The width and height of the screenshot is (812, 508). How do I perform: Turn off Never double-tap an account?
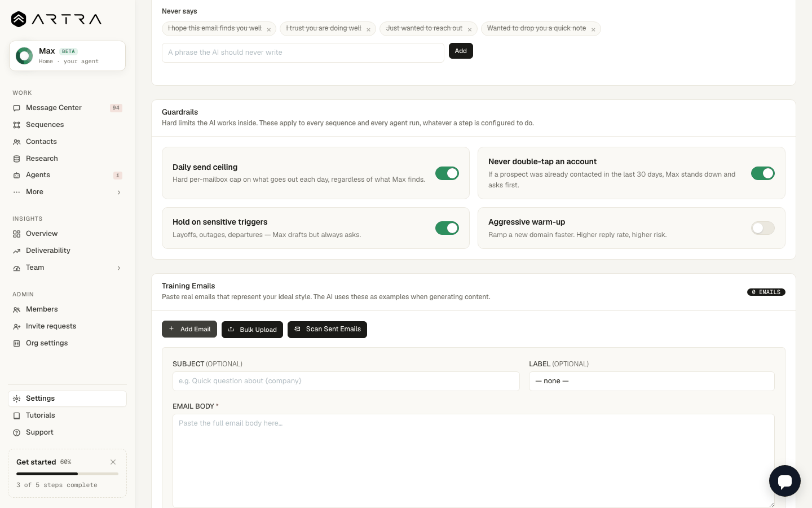click(763, 173)
